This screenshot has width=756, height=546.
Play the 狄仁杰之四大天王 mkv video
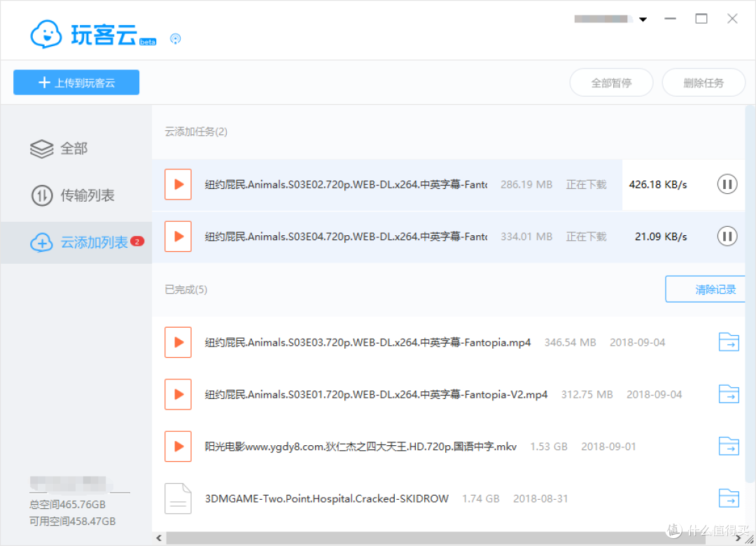[178, 447]
